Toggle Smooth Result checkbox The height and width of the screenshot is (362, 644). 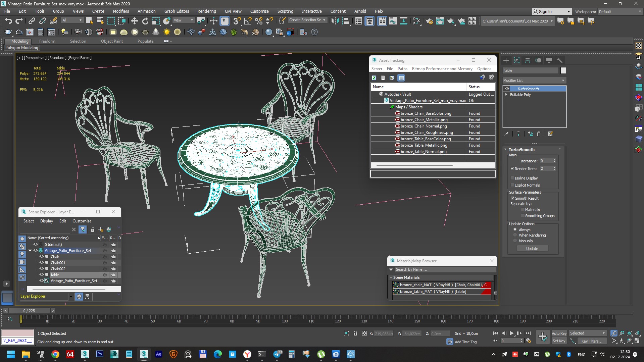pos(512,198)
